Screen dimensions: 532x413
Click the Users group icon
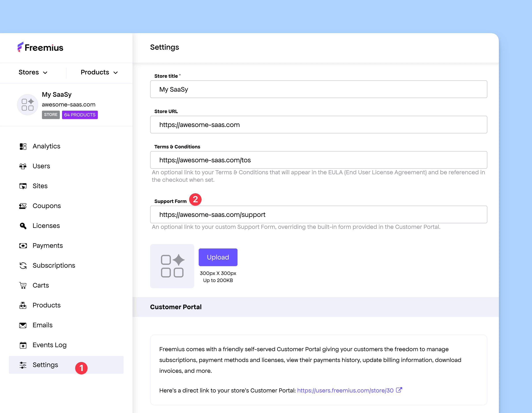23,167
